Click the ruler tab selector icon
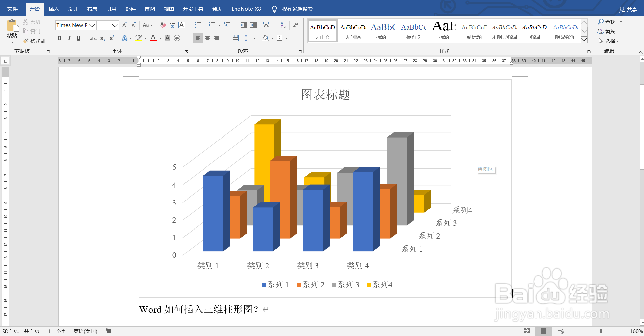 tap(5, 61)
